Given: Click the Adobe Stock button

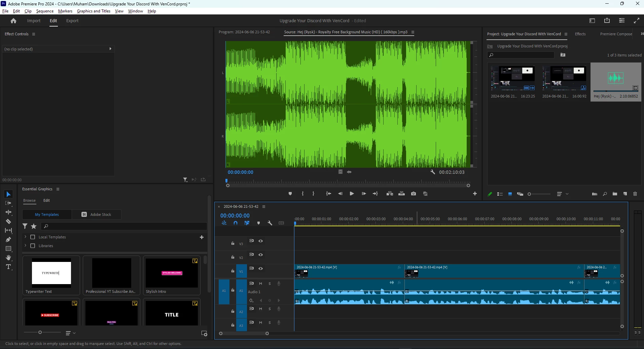Looking at the screenshot, I should click(x=97, y=215).
